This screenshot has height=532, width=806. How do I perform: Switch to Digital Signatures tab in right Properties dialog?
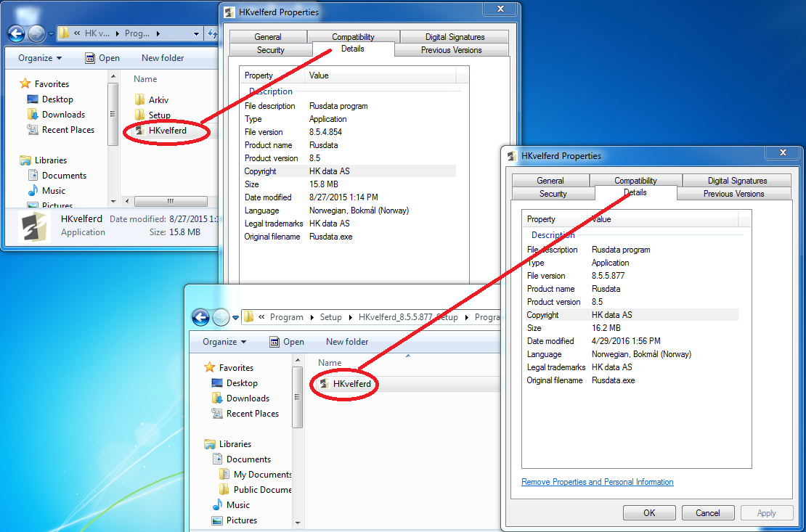(737, 181)
